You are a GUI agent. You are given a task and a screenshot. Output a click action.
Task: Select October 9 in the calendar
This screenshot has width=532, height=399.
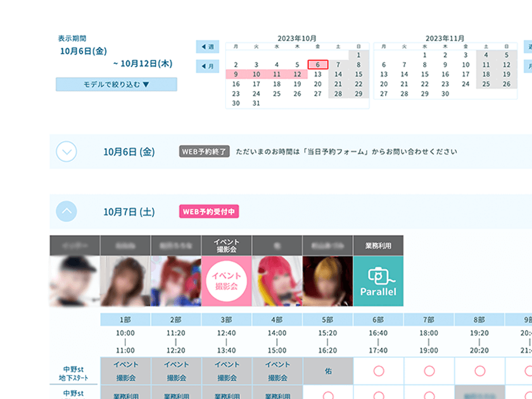(236, 74)
